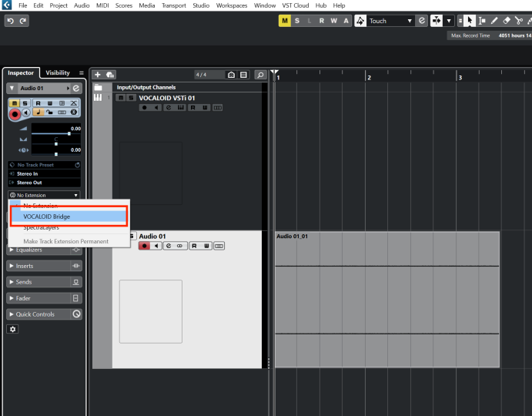Open the No Extension dropdown
532x416 pixels.
(44, 195)
